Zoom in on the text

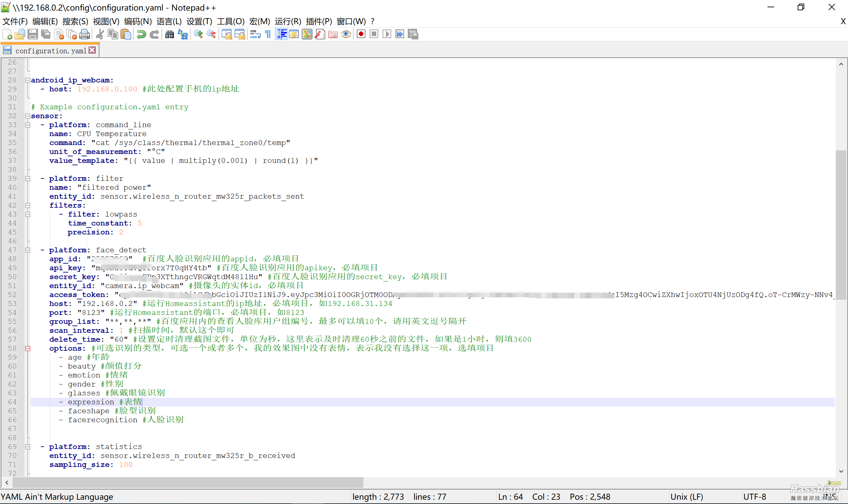(198, 34)
